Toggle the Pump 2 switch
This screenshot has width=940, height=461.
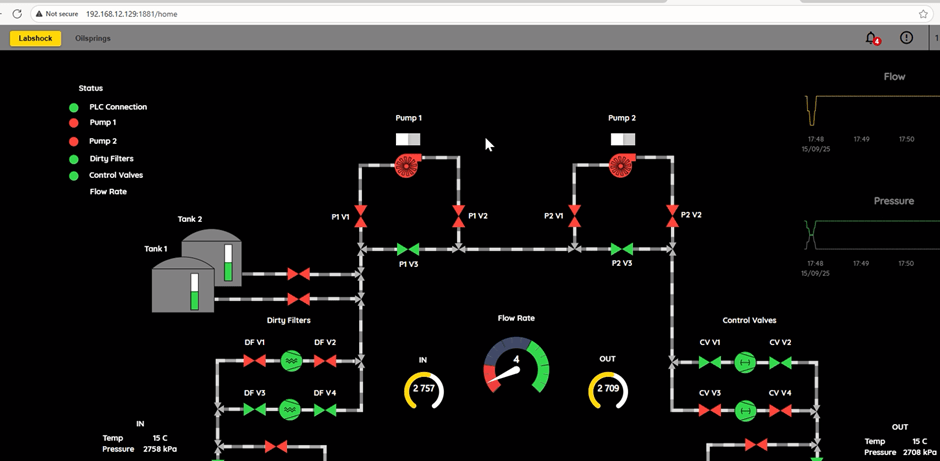(x=623, y=139)
